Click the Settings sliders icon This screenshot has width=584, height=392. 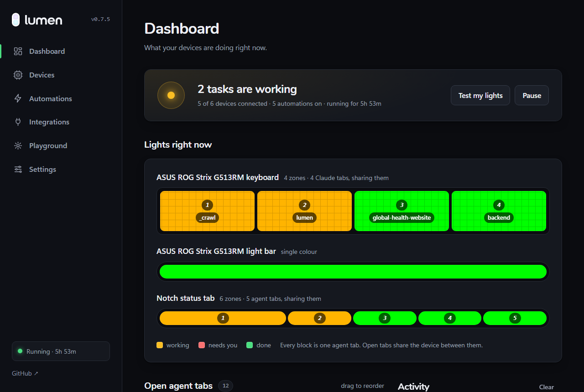pos(18,169)
